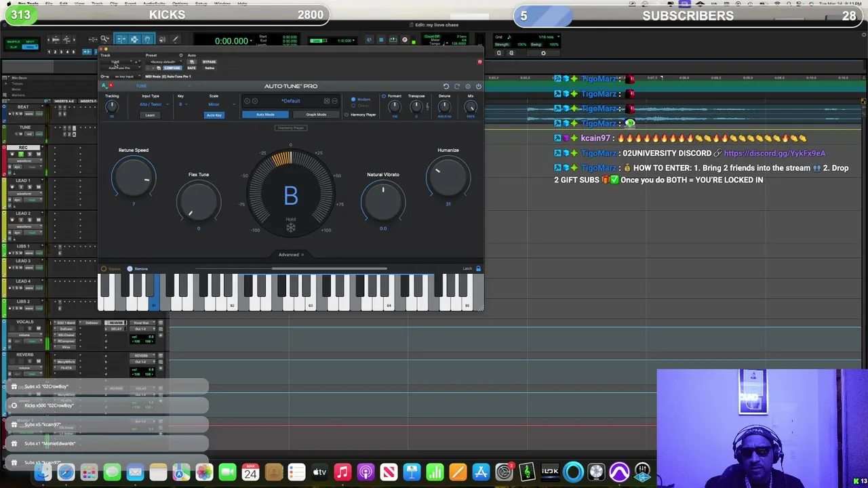Viewport: 868px width, 488px height.
Task: Open the no key input dropdown
Action: pyautogui.click(x=127, y=77)
